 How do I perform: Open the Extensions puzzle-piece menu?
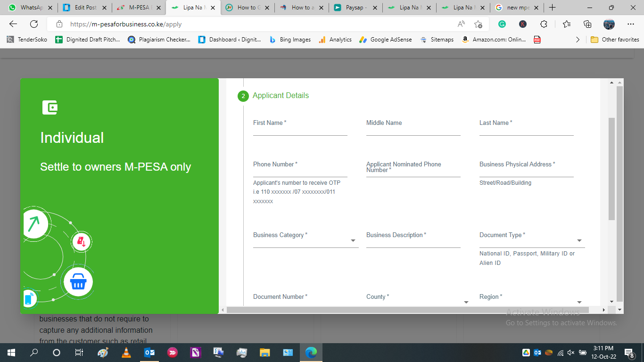(x=544, y=24)
